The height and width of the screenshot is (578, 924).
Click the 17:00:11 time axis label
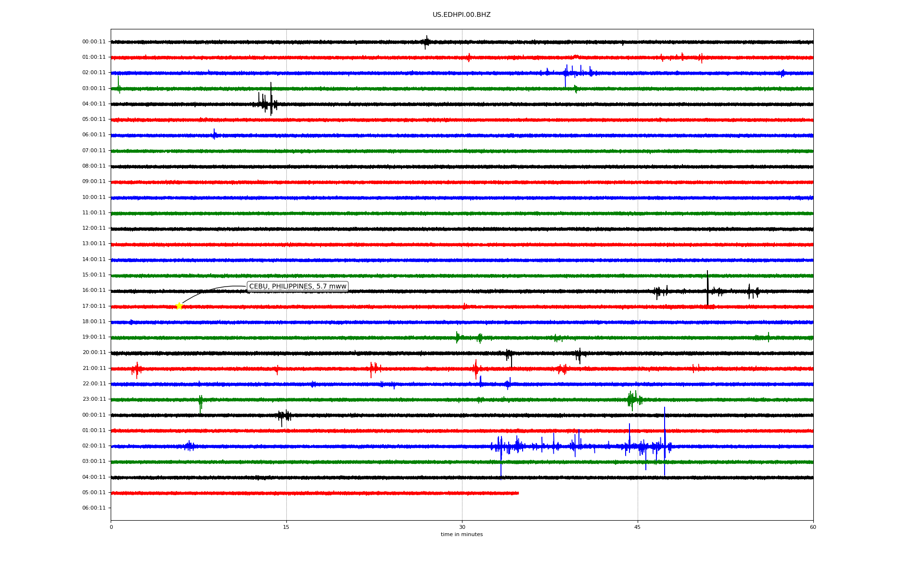tap(94, 306)
